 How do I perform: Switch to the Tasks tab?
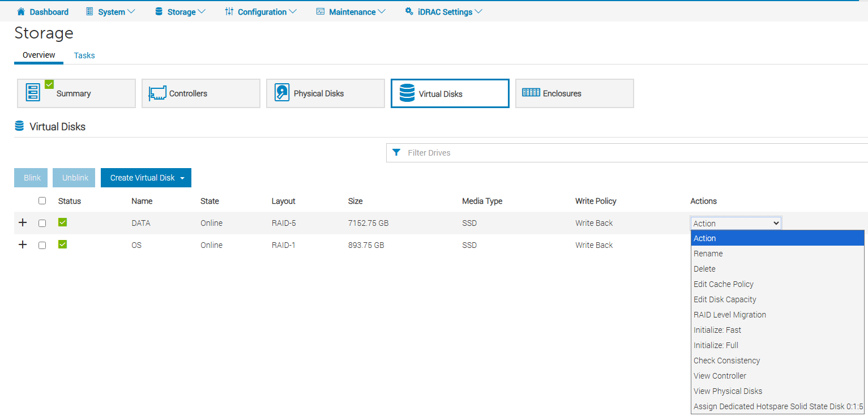[84, 55]
